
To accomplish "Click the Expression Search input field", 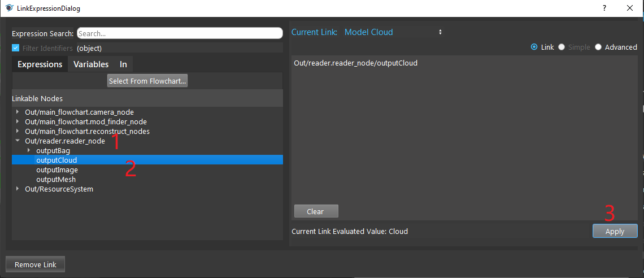I will 180,33.
